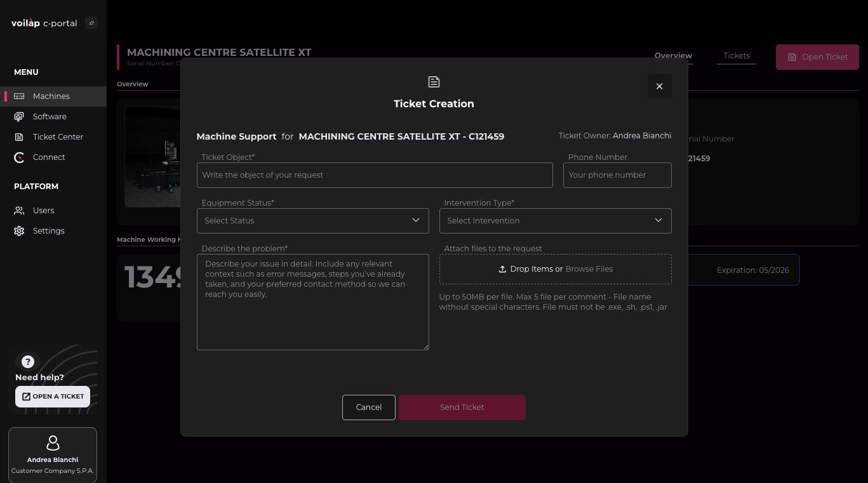Switch to the Overview tab
Screen dimensions: 868x483
673,56
